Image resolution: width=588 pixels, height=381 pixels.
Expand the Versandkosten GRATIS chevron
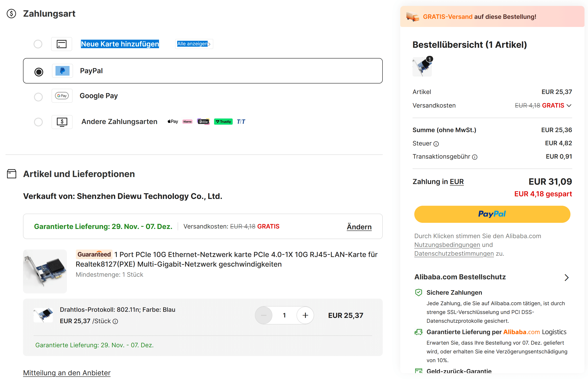coord(569,106)
